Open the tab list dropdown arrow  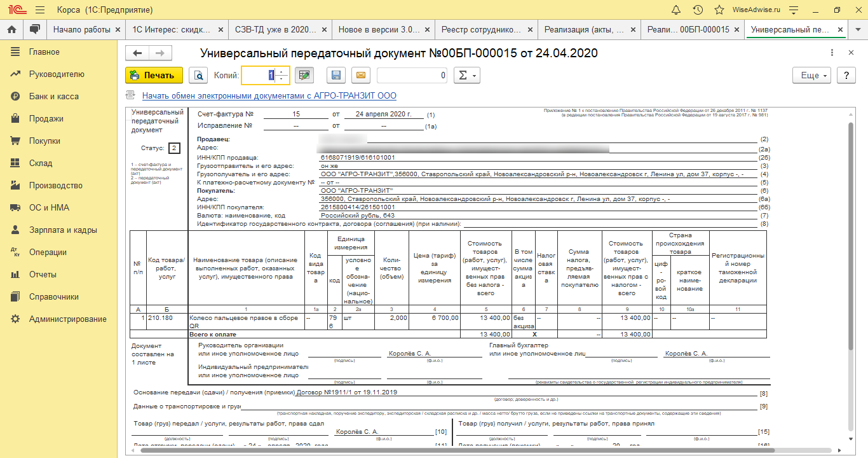(858, 30)
